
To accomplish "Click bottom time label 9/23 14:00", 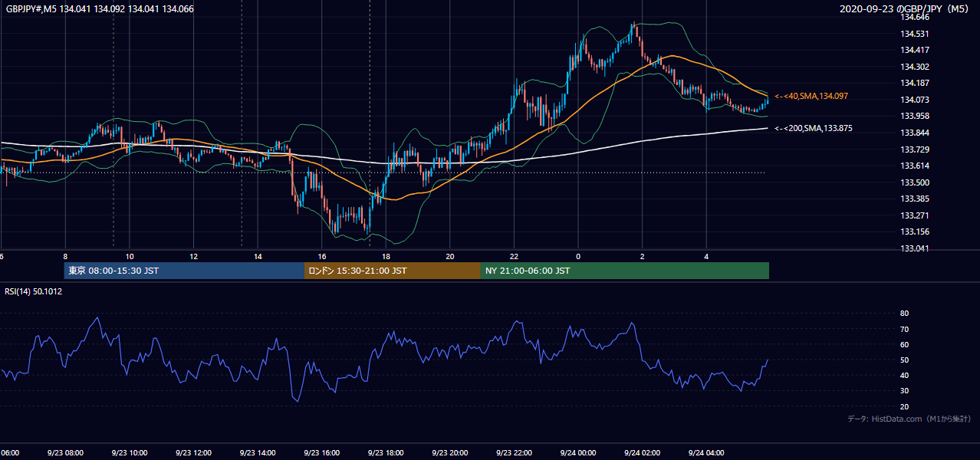I will point(258,453).
